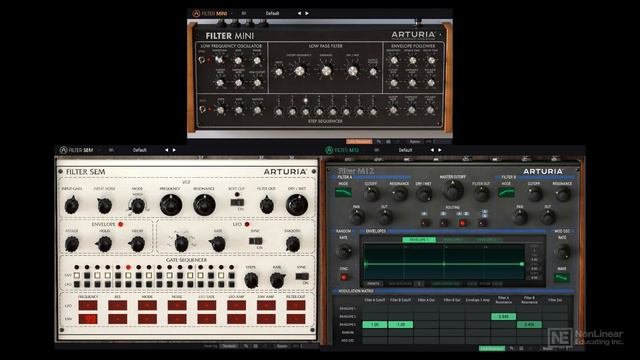The image size is (640, 360).
Task: Click the Decay knob in SEM Envelope section
Action: [137, 244]
